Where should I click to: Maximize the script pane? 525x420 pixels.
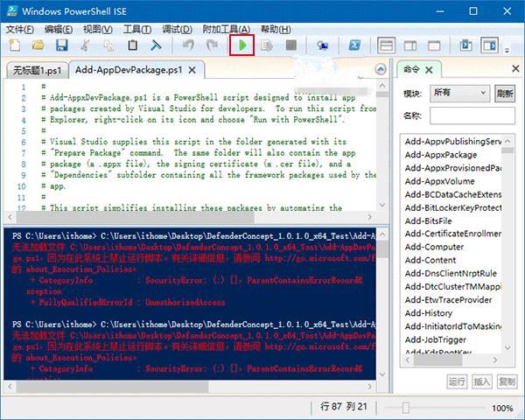coord(434,45)
